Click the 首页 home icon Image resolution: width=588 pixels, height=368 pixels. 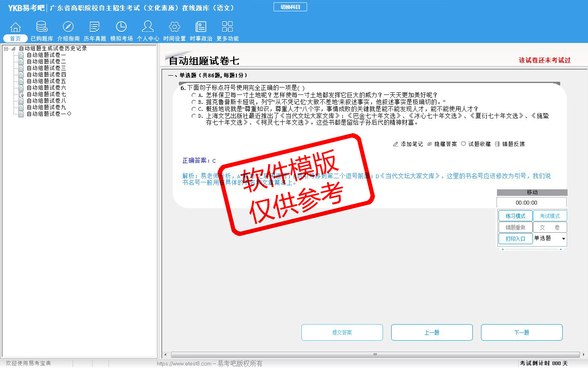[x=16, y=27]
